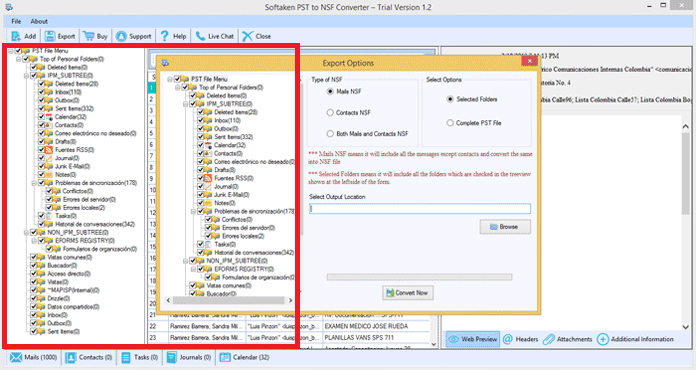Screen dimensions: 696x370
Task: Click the Journals icon in the bottom bar
Action: pyautogui.click(x=171, y=357)
